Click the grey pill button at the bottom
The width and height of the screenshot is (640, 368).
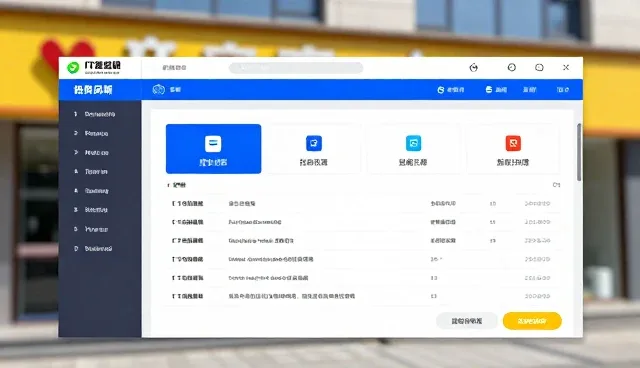tap(467, 321)
